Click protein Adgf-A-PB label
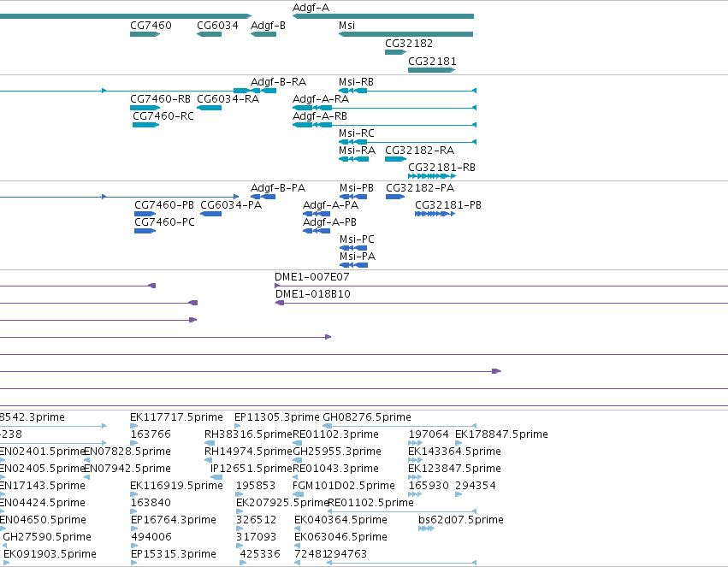 [x=329, y=222]
